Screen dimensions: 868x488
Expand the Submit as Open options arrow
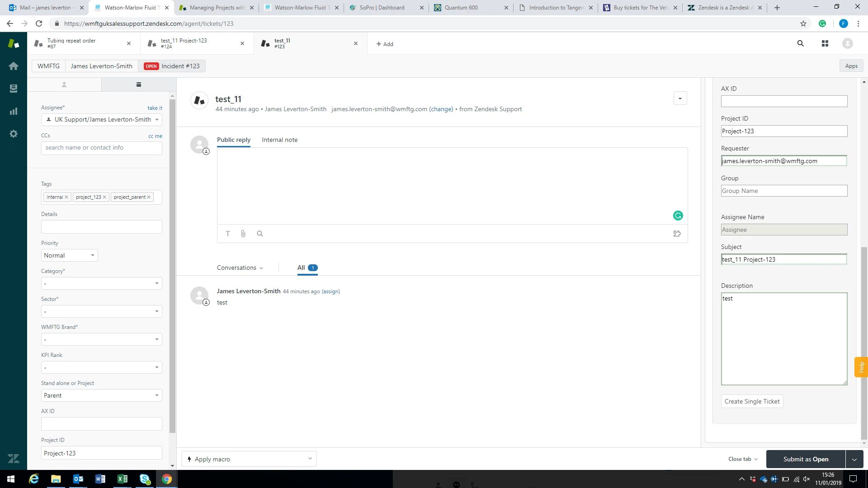[x=854, y=459]
